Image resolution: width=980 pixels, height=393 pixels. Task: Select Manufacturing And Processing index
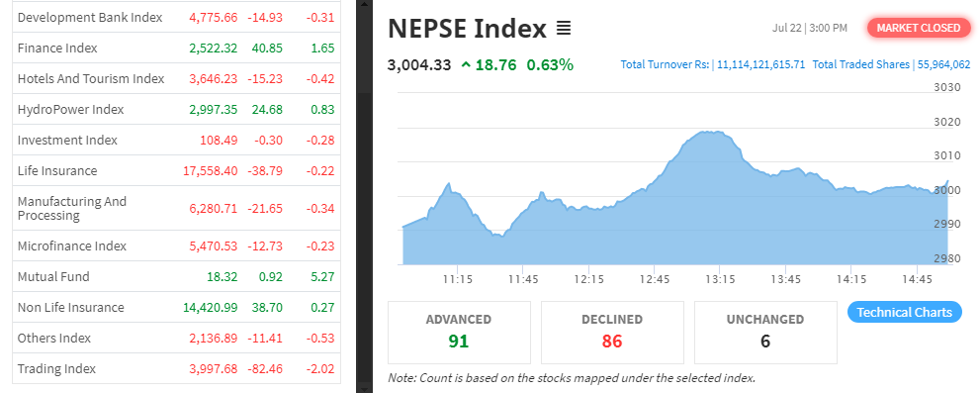[x=176, y=209]
